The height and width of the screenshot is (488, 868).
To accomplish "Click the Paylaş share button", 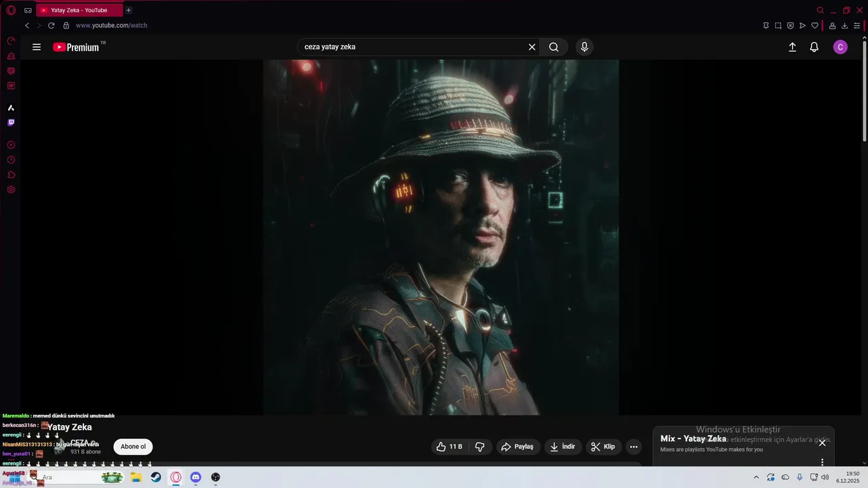I will click(517, 447).
